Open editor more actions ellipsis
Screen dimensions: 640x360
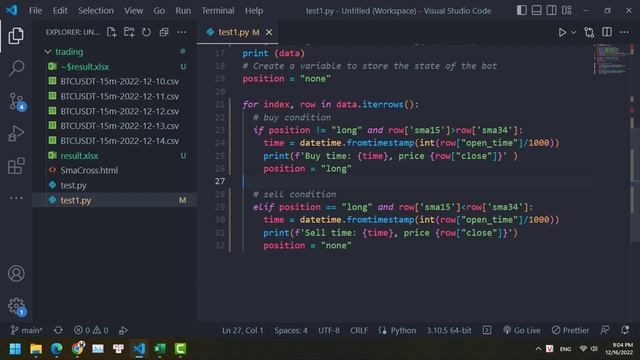tap(624, 32)
